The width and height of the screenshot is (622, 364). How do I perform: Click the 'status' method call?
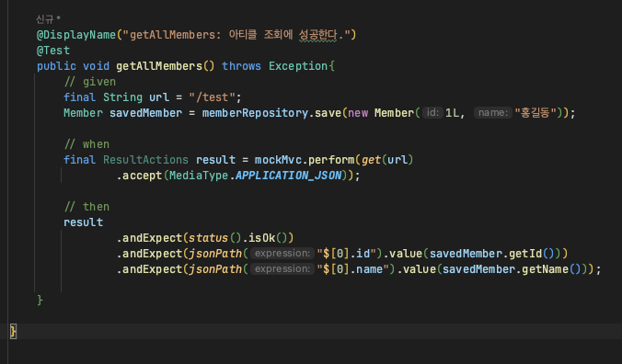[208, 238]
